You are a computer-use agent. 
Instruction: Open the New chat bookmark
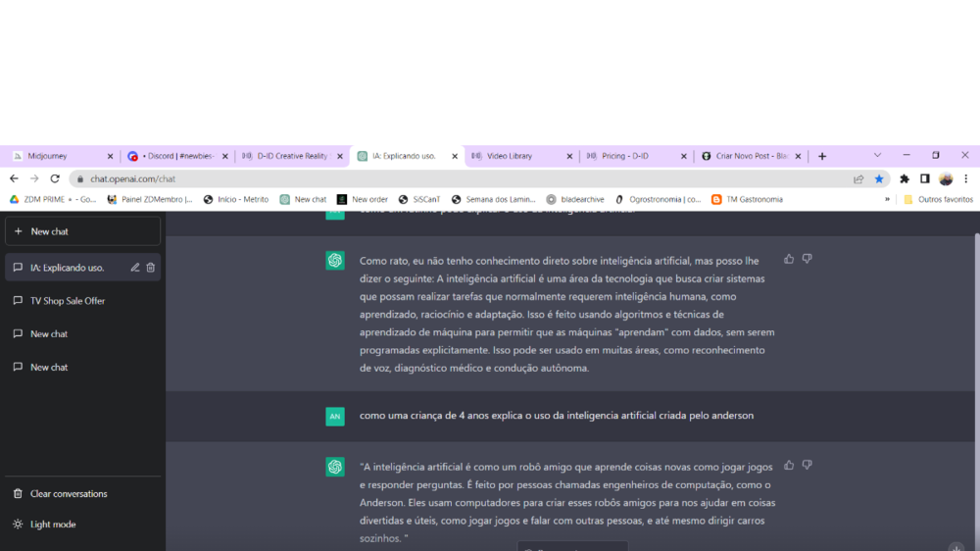pos(303,199)
